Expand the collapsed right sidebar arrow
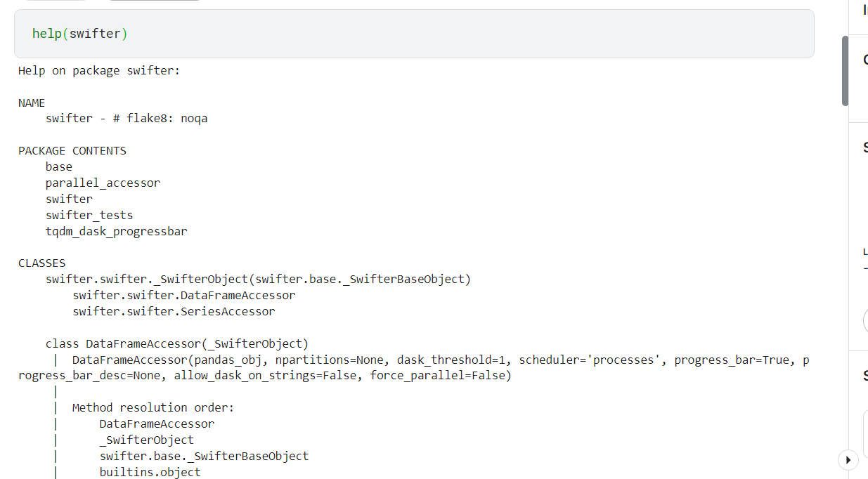 [x=848, y=460]
